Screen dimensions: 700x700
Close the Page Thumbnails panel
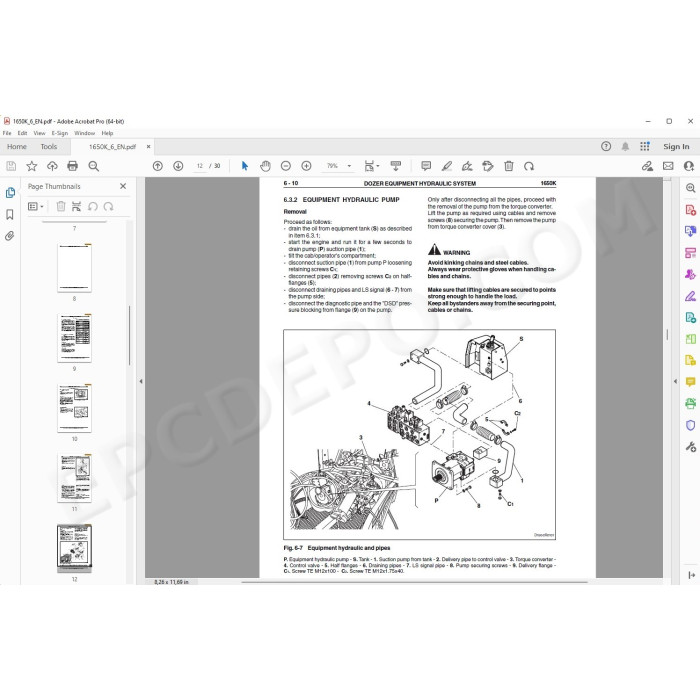point(123,186)
